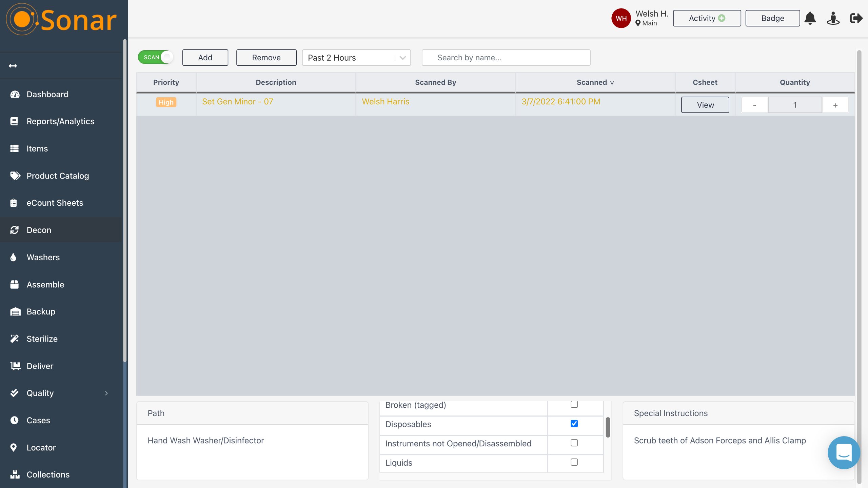Expand the Quality submenu chevron
Screen dimensions: 868x488
pos(106,393)
